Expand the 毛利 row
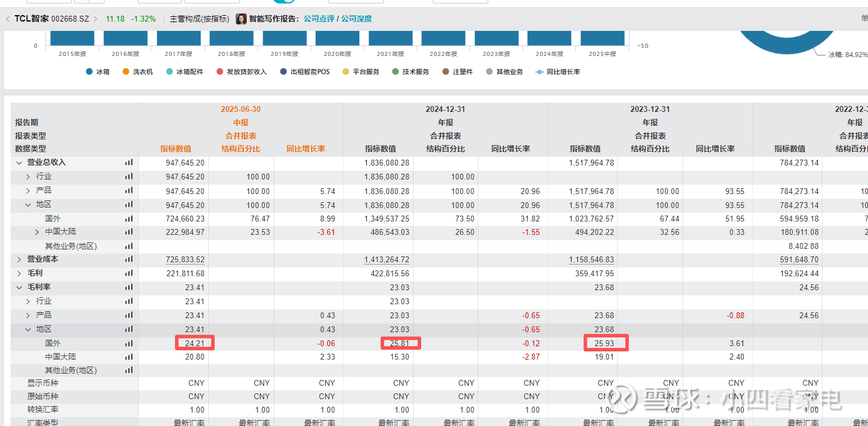 (x=19, y=273)
